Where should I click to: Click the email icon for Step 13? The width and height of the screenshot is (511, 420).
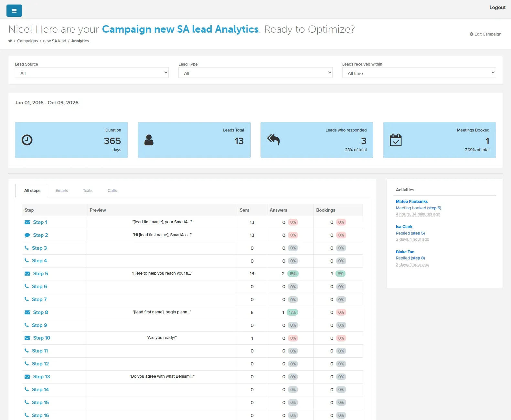point(27,377)
